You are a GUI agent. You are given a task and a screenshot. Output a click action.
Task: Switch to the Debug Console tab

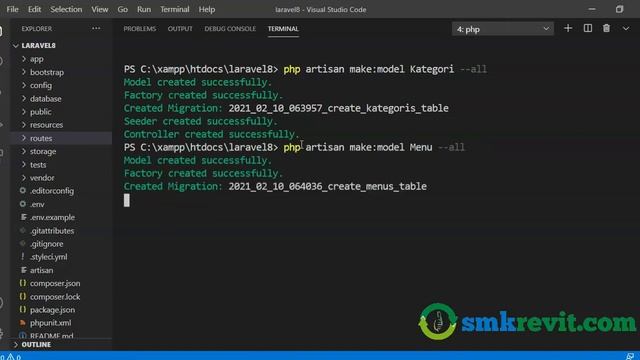click(230, 29)
